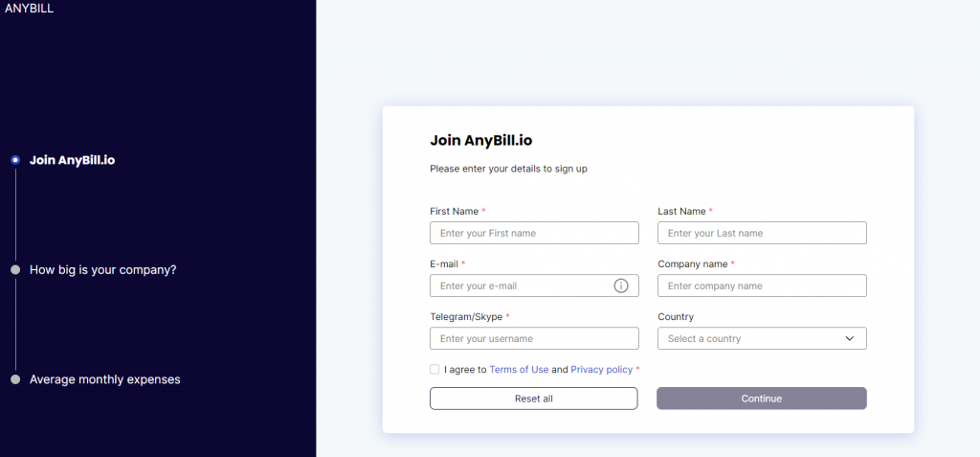The width and height of the screenshot is (980, 457).
Task: Focus the Last Name input field
Action: (x=762, y=233)
